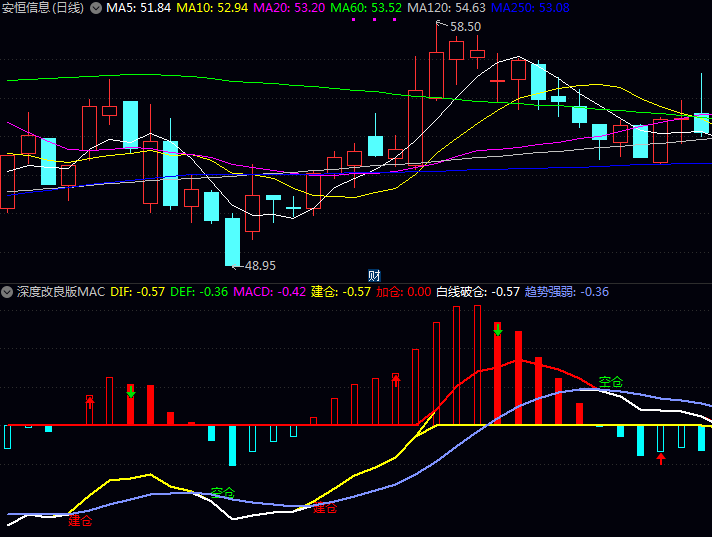Expand the 深度改良版MAC indicator menu arrow
712x537 pixels.
[8, 292]
